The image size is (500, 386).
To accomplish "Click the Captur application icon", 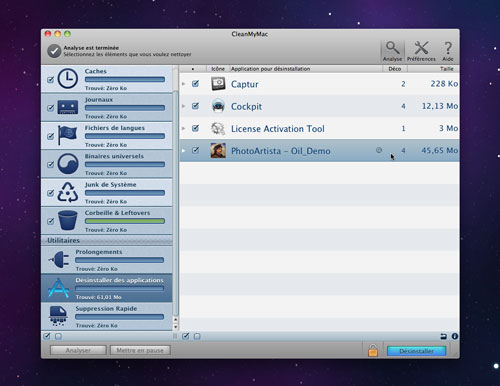I will point(218,84).
